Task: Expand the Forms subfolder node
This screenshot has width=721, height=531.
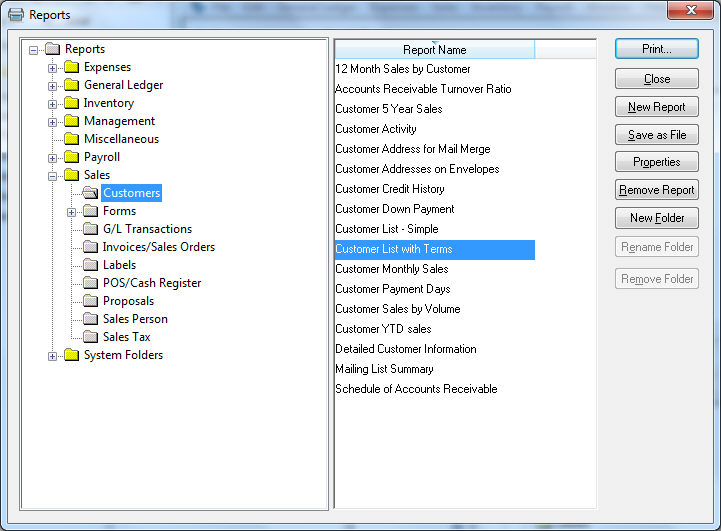Action: click(72, 212)
